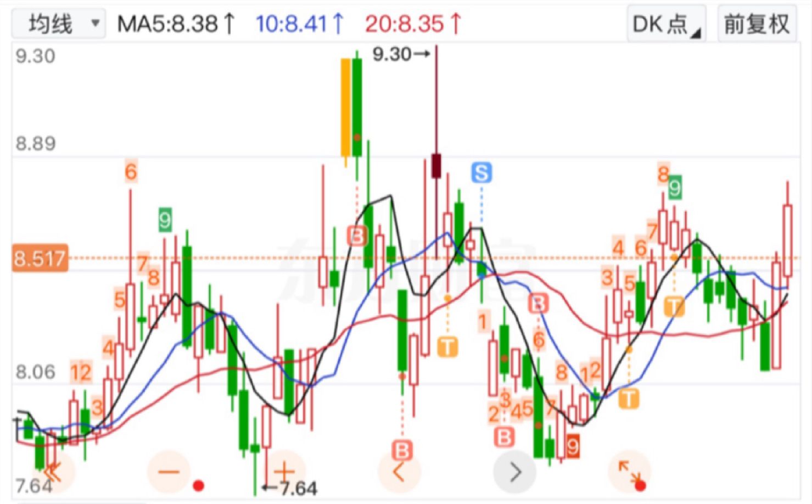812x504 pixels.
Task: Click the blue 10:8.41 moving average label
Action: click(x=300, y=24)
